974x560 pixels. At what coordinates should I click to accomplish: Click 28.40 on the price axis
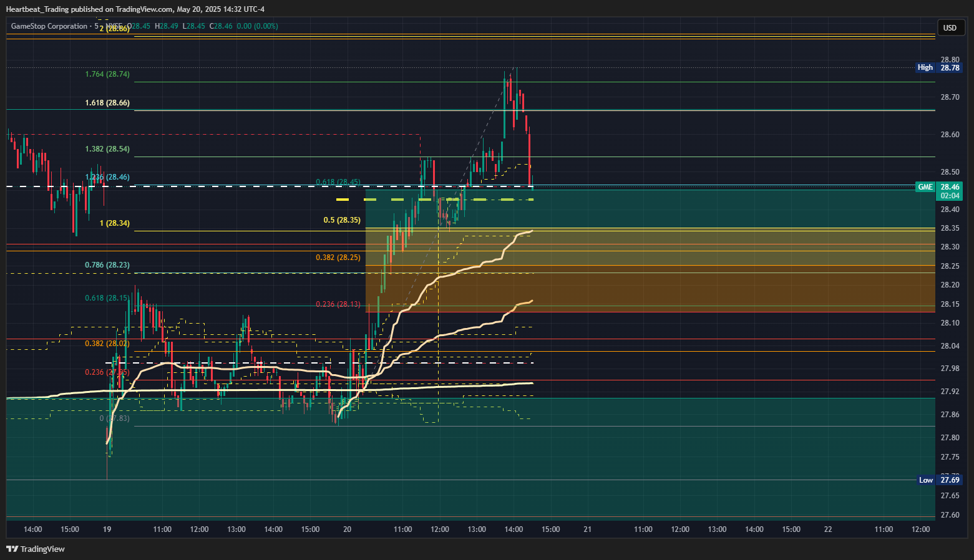[x=950, y=210]
